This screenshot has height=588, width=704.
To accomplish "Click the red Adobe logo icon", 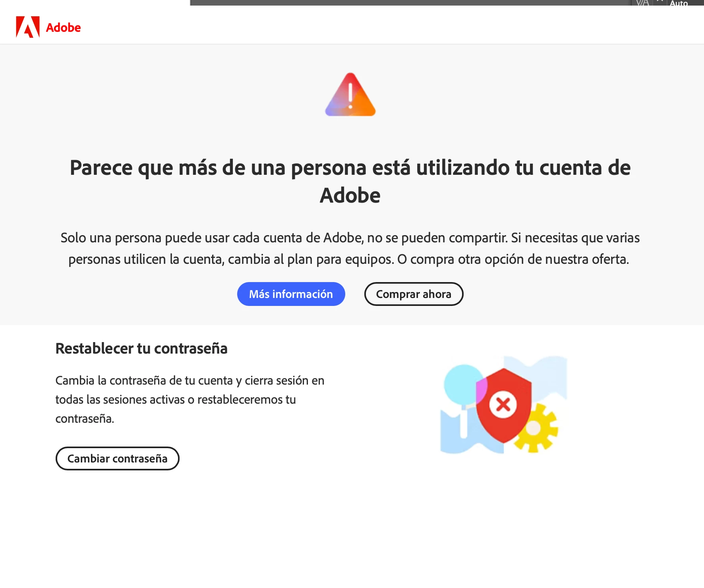I will click(28, 27).
